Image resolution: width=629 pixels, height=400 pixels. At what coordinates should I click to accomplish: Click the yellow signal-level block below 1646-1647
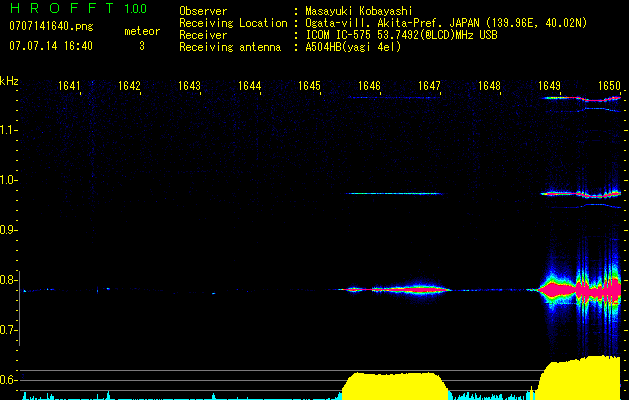[395, 386]
